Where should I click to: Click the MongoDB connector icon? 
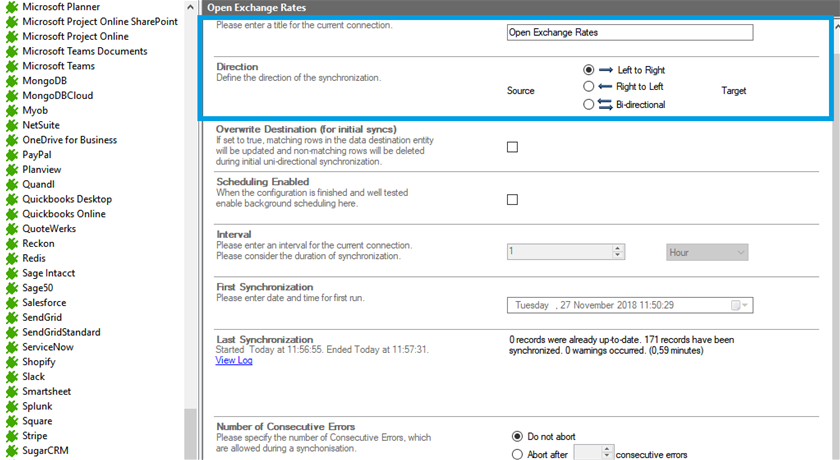point(12,80)
